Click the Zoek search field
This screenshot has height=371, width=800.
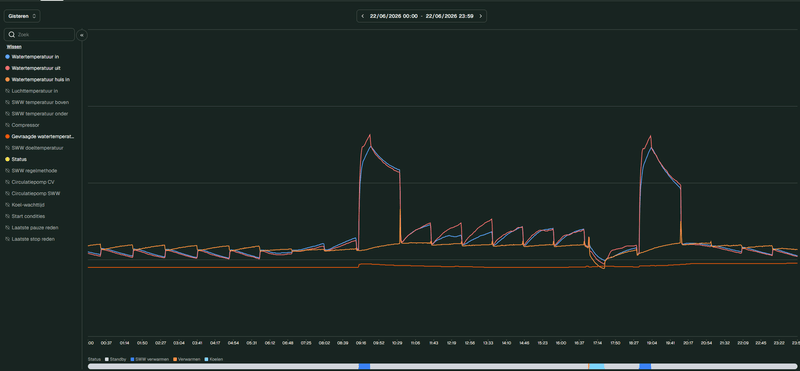click(x=39, y=35)
